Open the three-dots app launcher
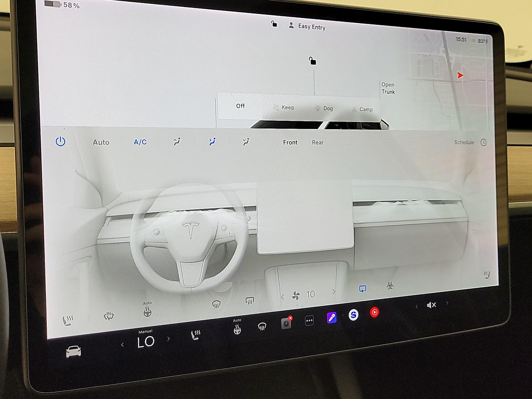This screenshot has height=399, width=532. pos(309,321)
